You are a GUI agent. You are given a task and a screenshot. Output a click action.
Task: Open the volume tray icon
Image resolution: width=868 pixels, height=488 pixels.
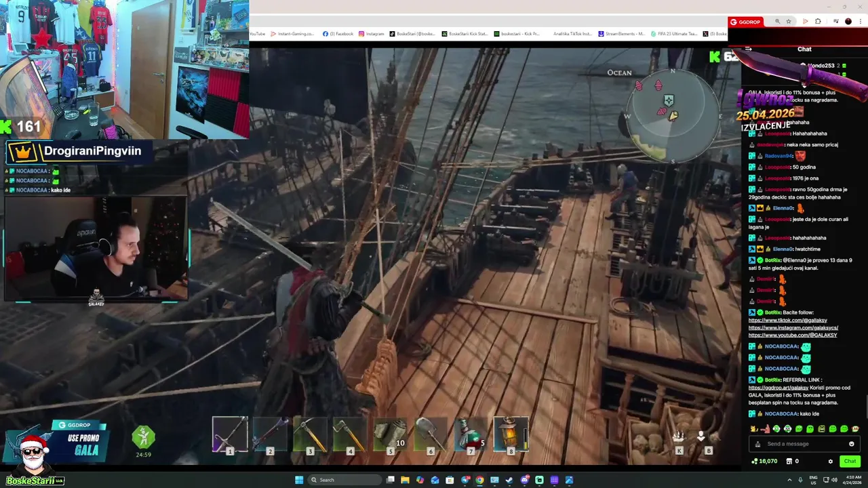(835, 480)
